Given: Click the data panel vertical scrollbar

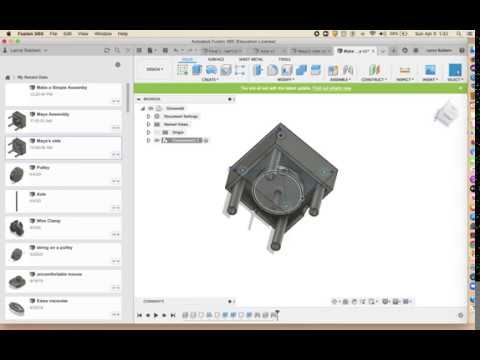Looking at the screenshot, I should (127, 98).
